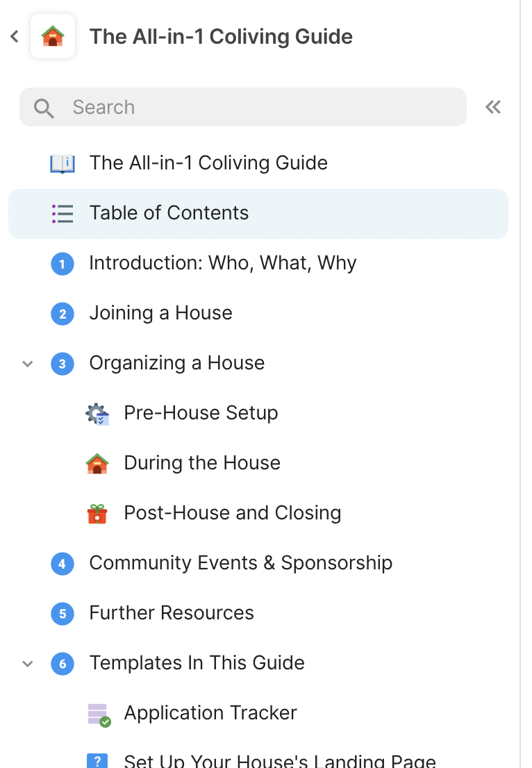532x768 pixels.
Task: Go to Joining a House page
Action: click(x=160, y=313)
